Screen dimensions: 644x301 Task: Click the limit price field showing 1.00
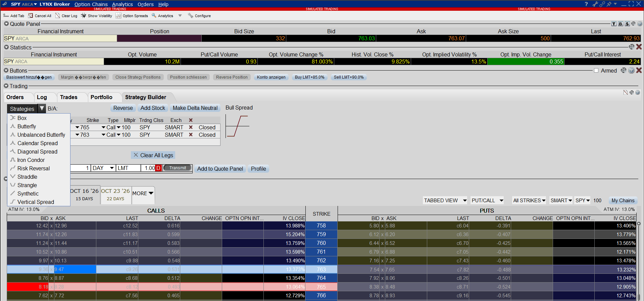pos(148,168)
